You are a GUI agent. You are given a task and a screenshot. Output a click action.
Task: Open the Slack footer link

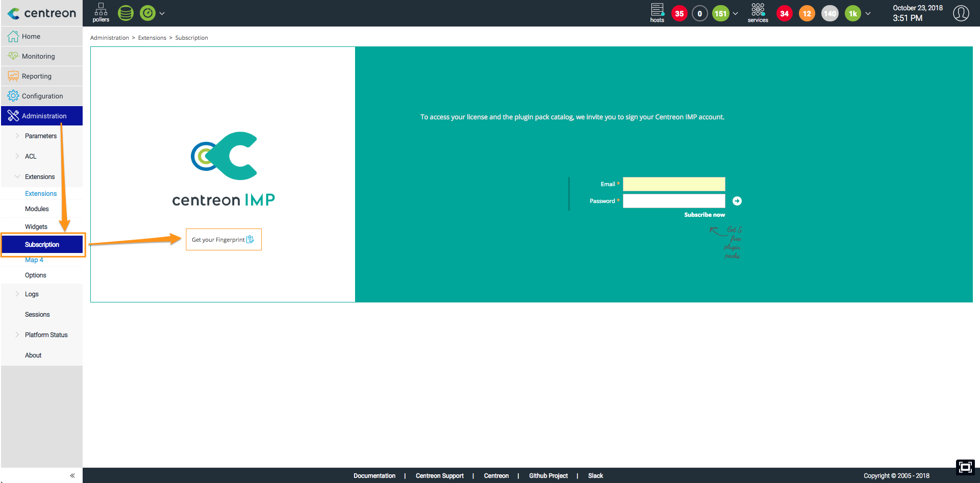tap(595, 476)
